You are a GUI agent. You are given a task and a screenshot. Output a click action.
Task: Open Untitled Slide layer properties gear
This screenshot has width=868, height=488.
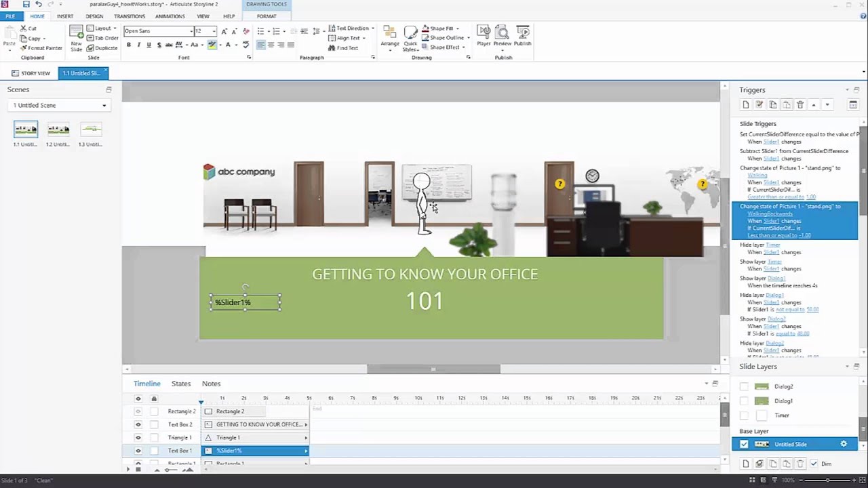pos(844,444)
